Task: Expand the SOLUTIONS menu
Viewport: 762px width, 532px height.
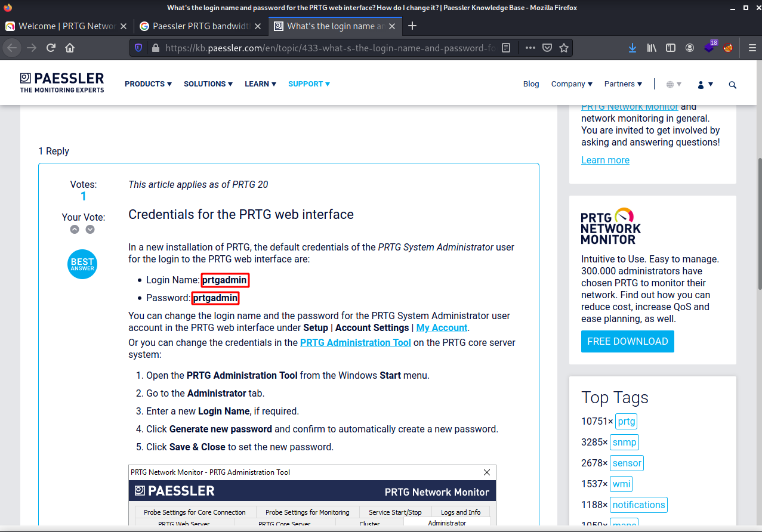Action: 208,84
